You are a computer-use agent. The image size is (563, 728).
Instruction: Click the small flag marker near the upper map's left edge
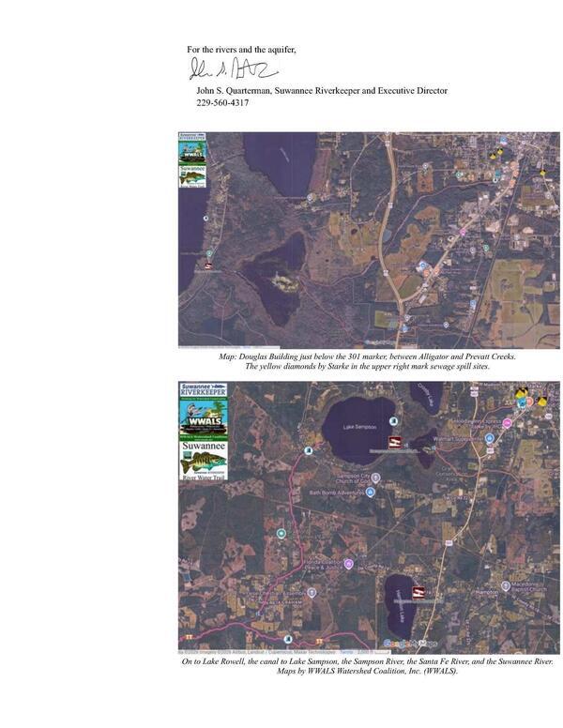208,266
